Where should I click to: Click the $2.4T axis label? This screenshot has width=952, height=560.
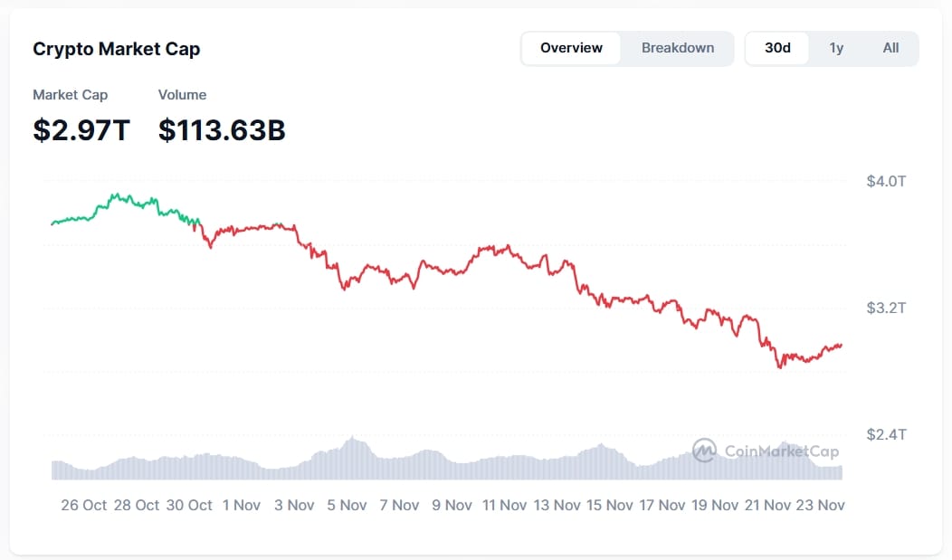pyautogui.click(x=886, y=435)
